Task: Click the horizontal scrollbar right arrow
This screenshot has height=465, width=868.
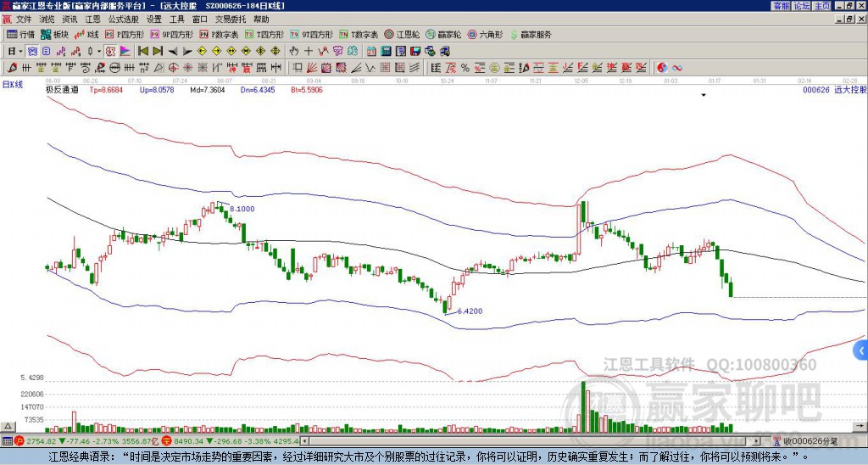Action: pos(756,441)
